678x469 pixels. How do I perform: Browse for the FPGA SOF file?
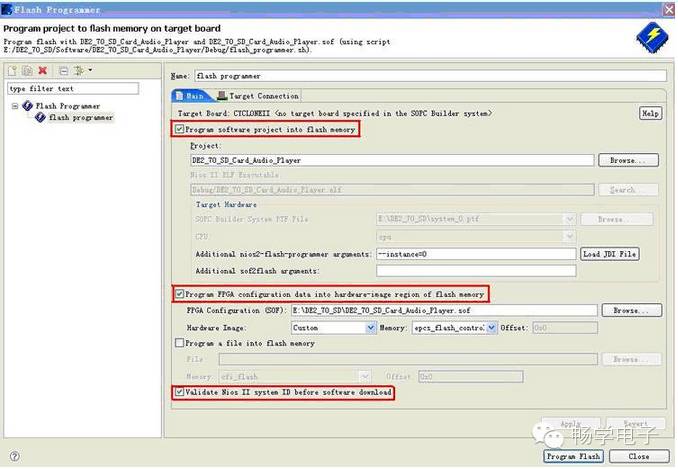pos(631,310)
